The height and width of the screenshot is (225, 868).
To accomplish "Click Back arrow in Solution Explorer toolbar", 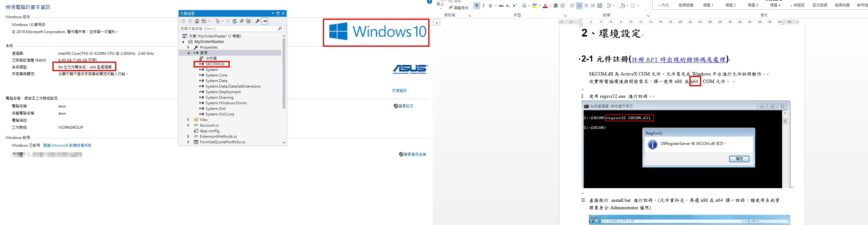I will pos(183,21).
